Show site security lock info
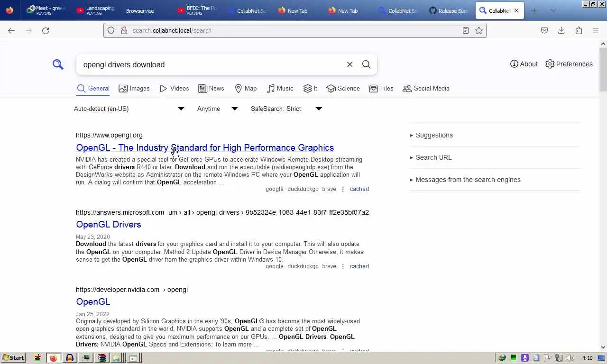Image resolution: width=607 pixels, height=364 pixels. pos(124,30)
